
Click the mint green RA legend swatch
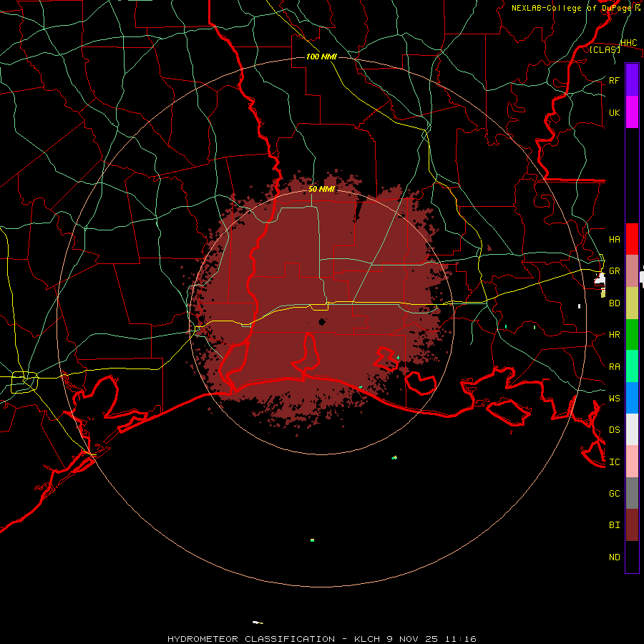tap(632, 366)
